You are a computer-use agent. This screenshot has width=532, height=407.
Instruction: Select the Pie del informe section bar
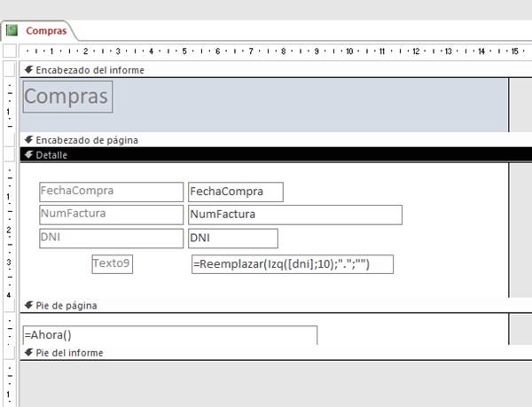276,353
